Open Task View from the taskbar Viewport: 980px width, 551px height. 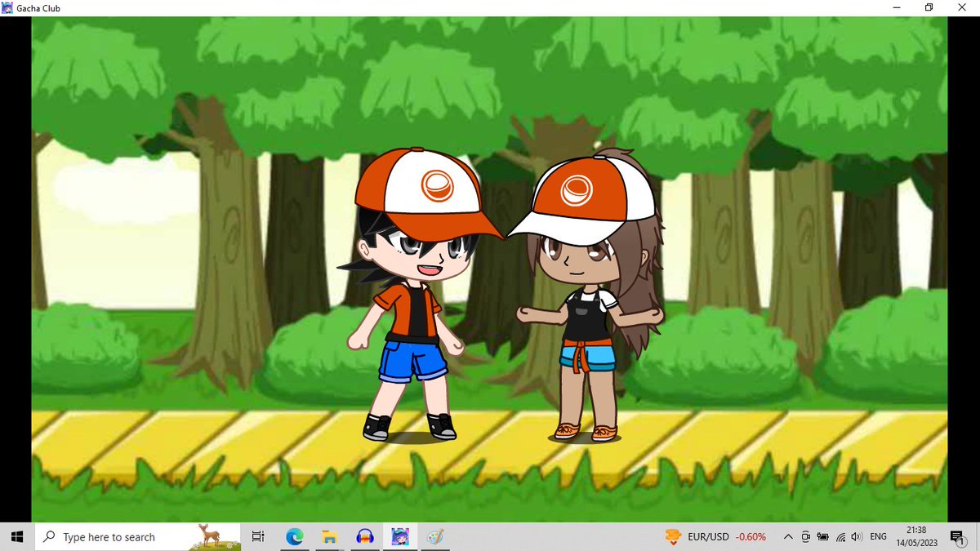click(x=258, y=536)
